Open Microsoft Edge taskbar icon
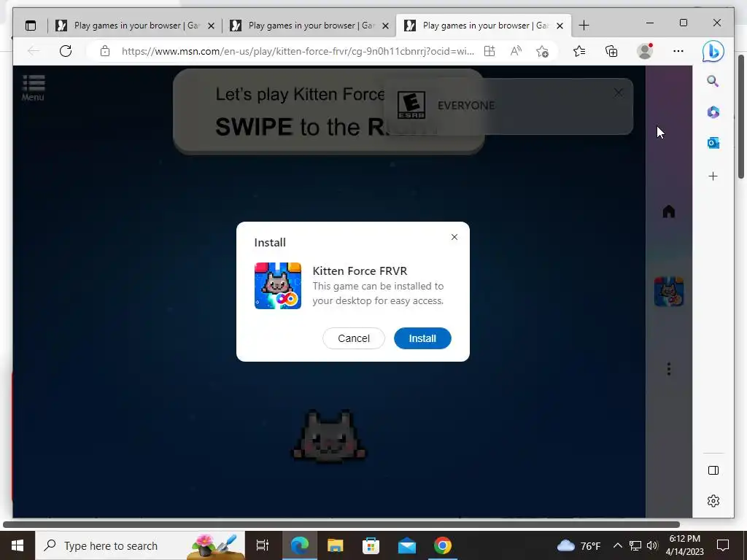The height and width of the screenshot is (560, 747). point(300,545)
